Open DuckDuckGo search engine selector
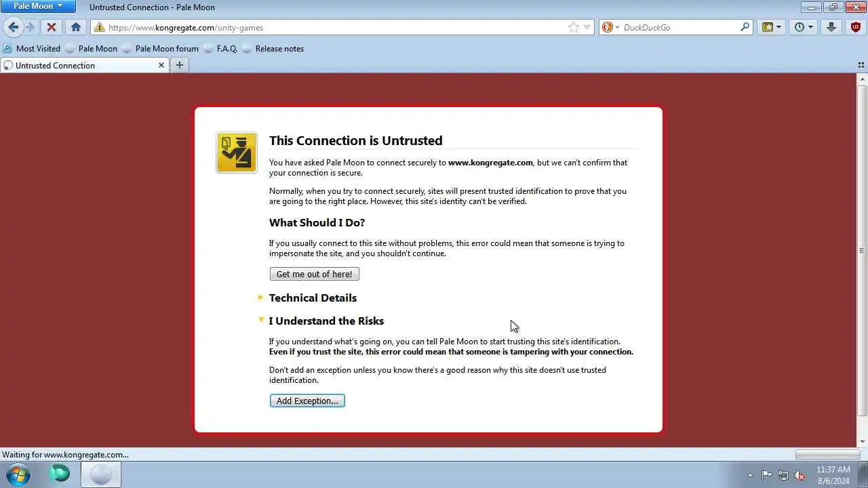Screen dimensions: 868x488 [x=611, y=28]
